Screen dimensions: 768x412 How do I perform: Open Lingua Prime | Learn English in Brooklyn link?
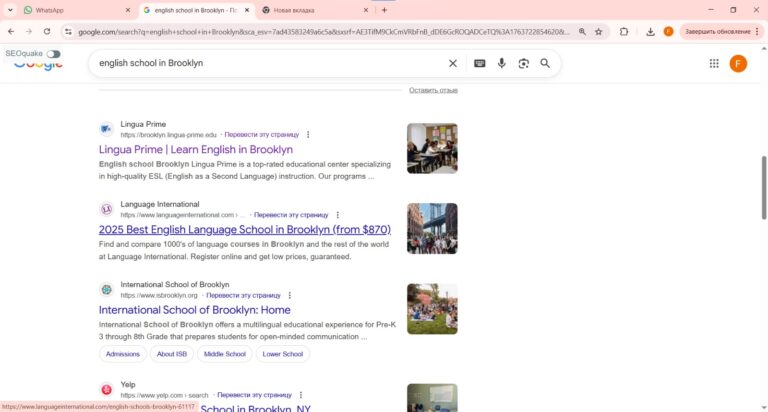coord(195,150)
